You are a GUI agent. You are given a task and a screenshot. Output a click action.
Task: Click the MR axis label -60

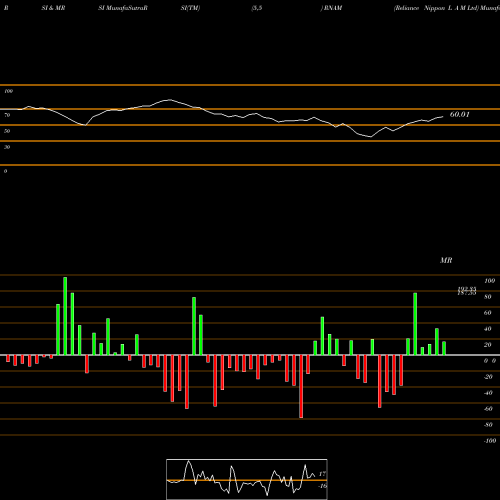(x=488, y=409)
